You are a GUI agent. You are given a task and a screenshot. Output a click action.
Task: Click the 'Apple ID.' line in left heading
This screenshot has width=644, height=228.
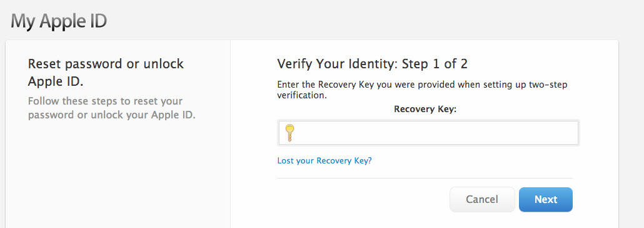[56, 82]
